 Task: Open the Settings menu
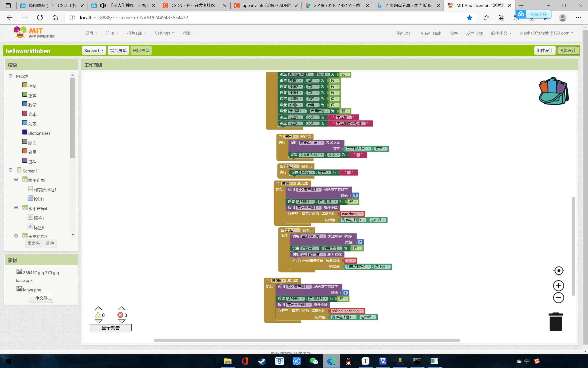pos(164,33)
